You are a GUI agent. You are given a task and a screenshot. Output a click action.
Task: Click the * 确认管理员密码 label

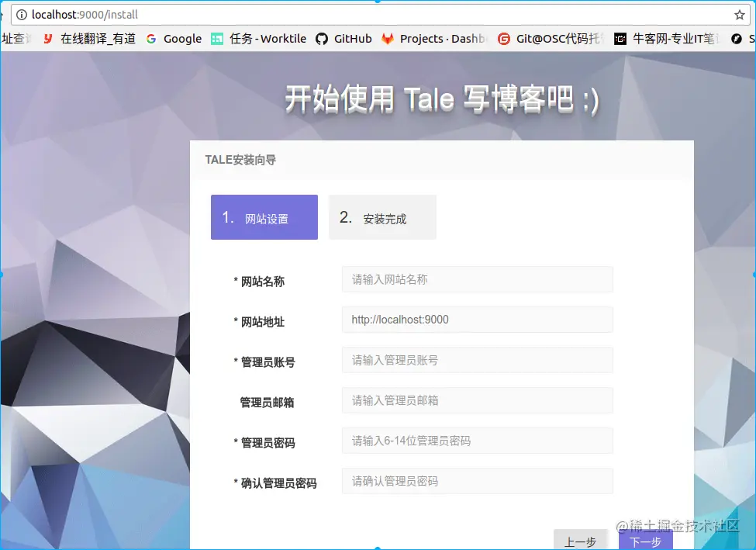coord(274,483)
